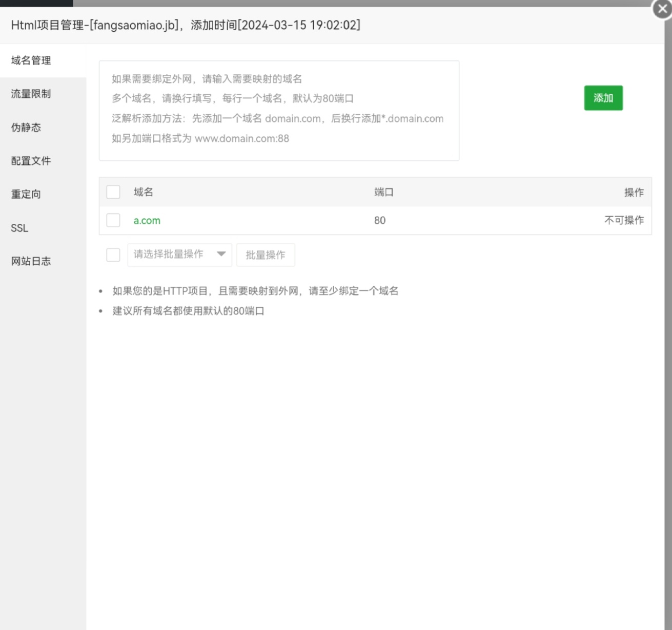Close the Html project management dialog
672x630 pixels.
662,9
